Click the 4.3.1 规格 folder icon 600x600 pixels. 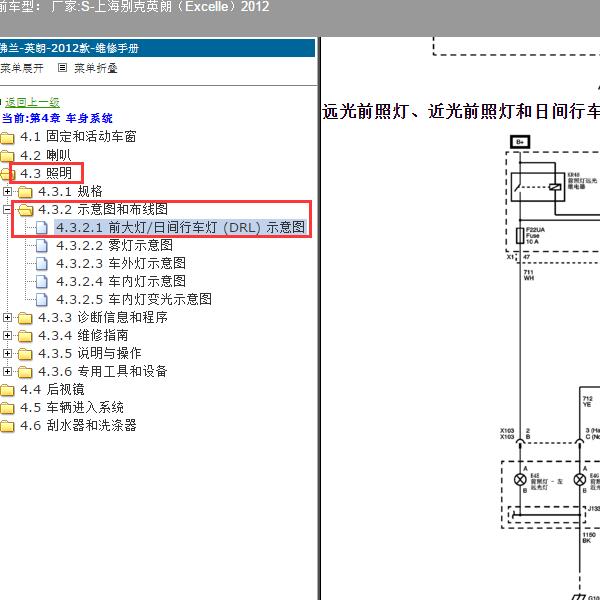click(25, 191)
